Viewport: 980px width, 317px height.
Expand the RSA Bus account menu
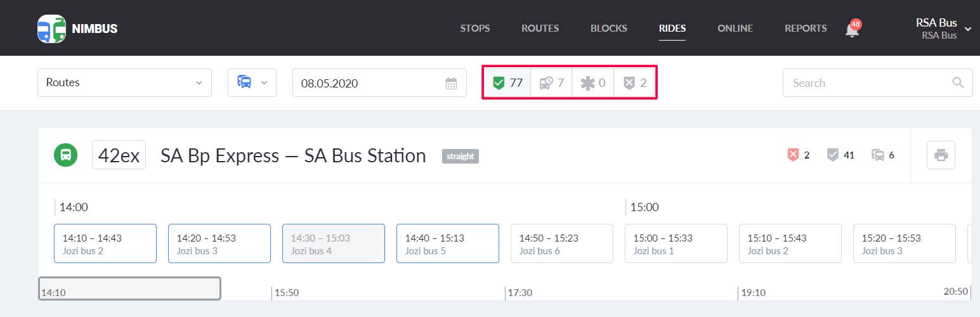[x=943, y=29]
